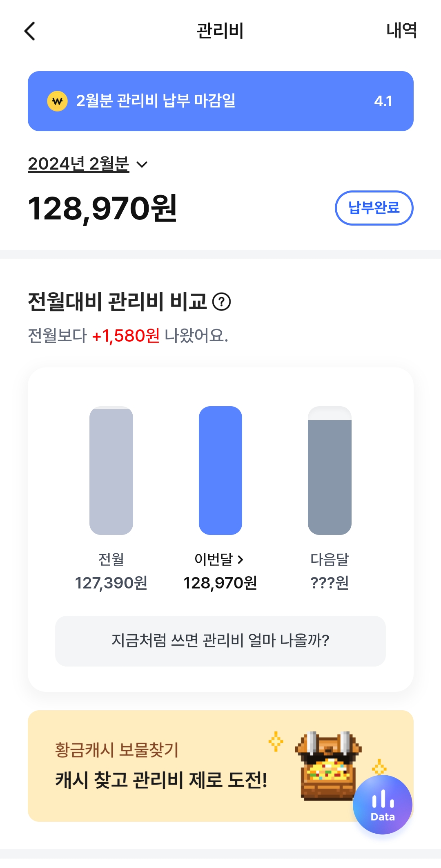Image resolution: width=441 pixels, height=868 pixels.
Task: Tap the yellow won coin icon
Action: click(x=58, y=101)
